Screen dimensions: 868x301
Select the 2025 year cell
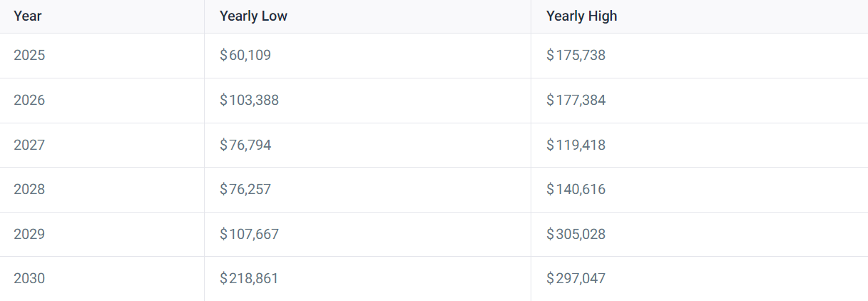coord(29,55)
